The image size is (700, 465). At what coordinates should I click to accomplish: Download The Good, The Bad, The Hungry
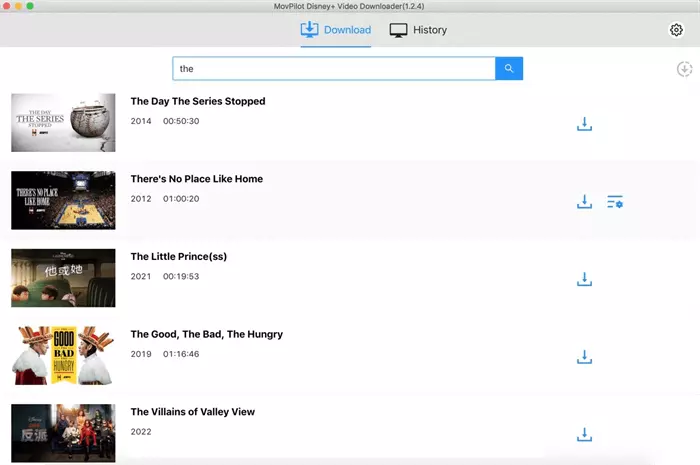point(585,357)
